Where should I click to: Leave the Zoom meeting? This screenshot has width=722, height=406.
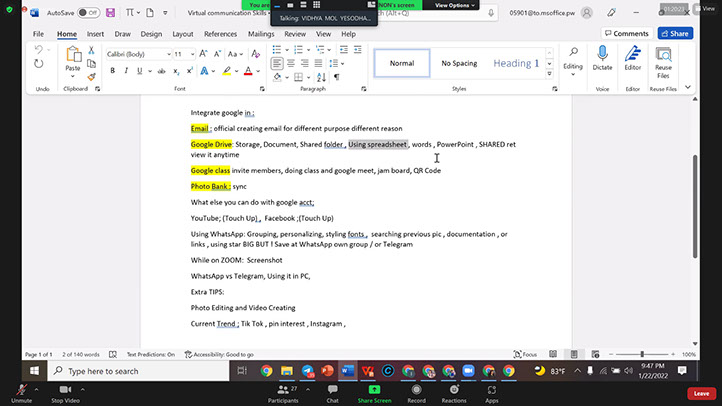click(698, 393)
